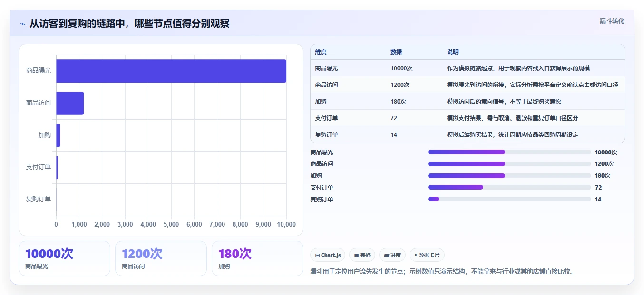Click the 支付订单 progress bar
The height and width of the screenshot is (295, 644).
tap(509, 188)
